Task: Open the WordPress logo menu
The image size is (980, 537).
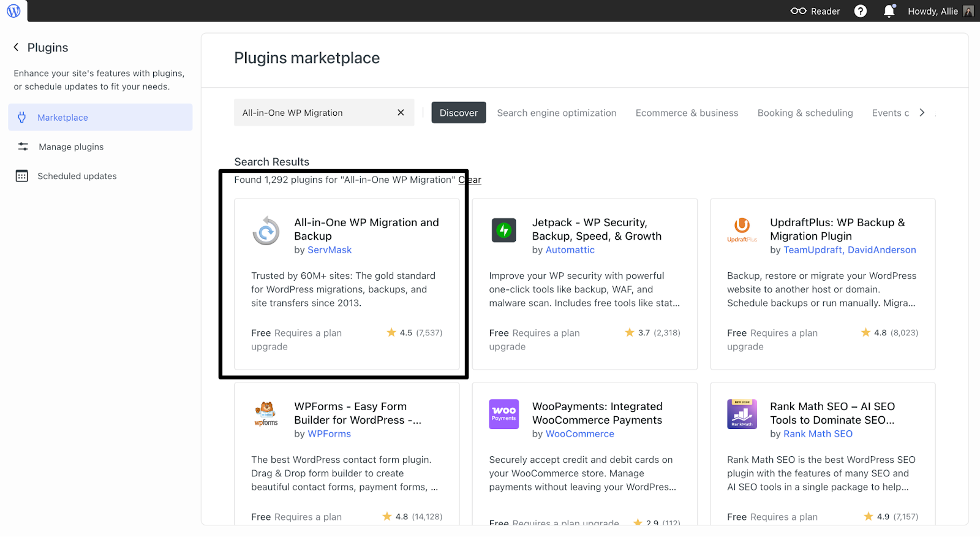Action: [13, 11]
